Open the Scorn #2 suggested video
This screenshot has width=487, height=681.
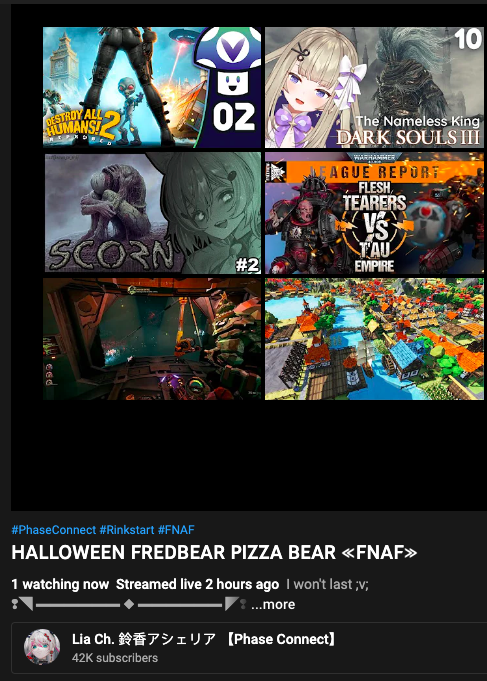pyautogui.click(x=152, y=213)
